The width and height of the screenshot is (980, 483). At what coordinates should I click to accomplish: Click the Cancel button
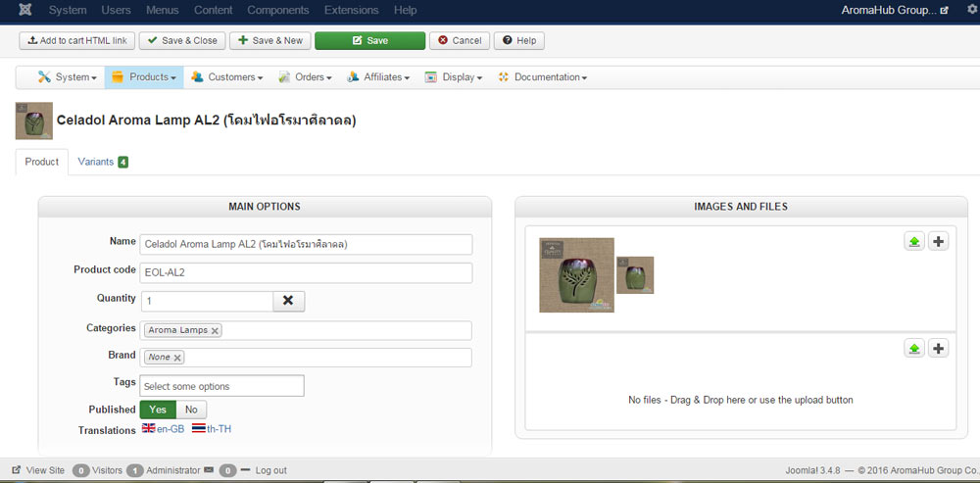coord(460,40)
